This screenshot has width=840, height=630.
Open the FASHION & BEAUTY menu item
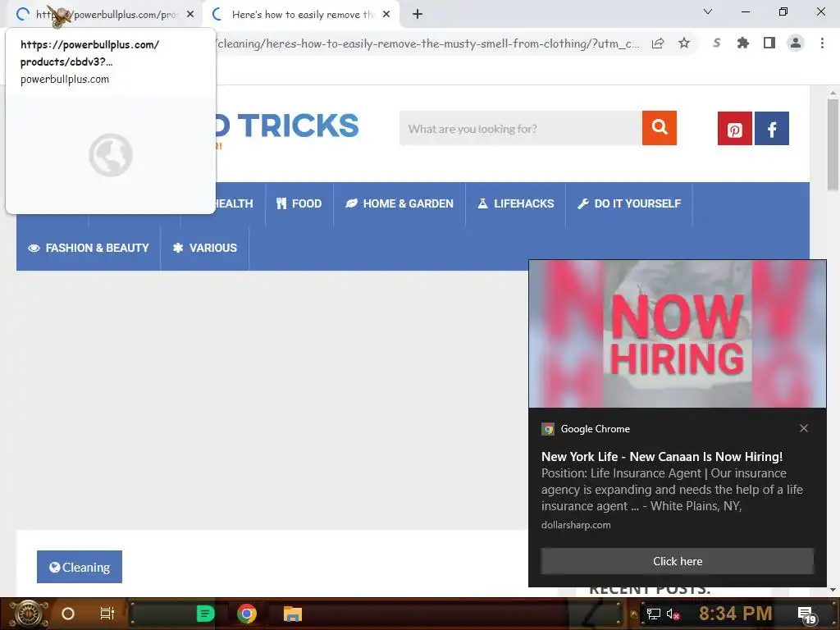point(89,248)
